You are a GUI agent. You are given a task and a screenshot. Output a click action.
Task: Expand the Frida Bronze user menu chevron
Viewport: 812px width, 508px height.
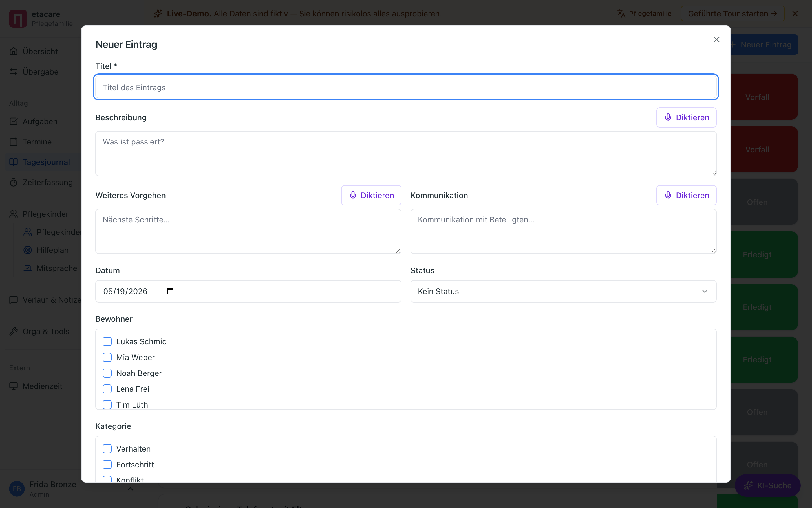pos(130,489)
